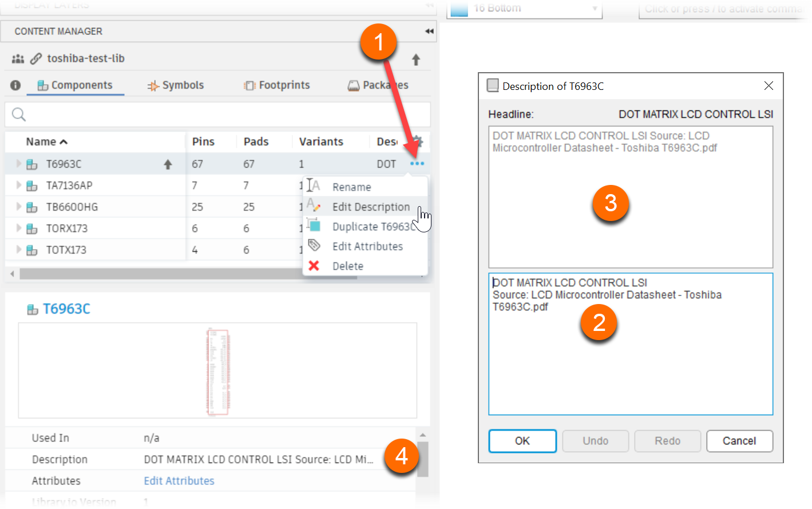Click the red X delete icon in the context menu

coord(314,266)
